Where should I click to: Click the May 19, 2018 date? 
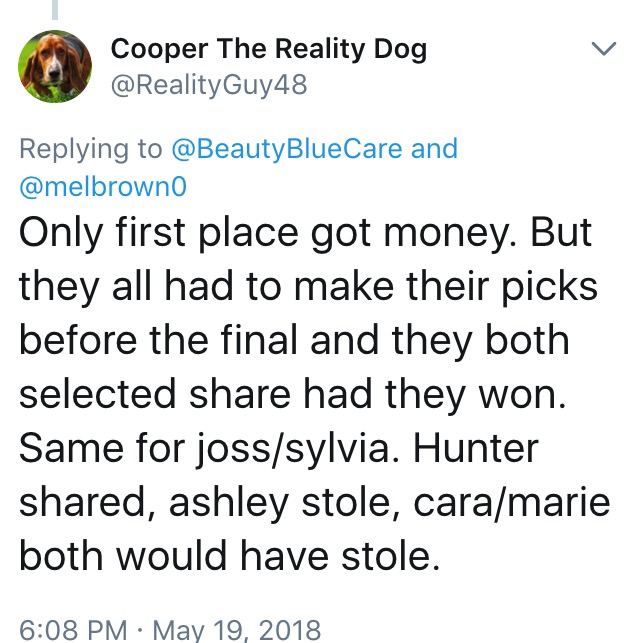click(x=237, y=630)
